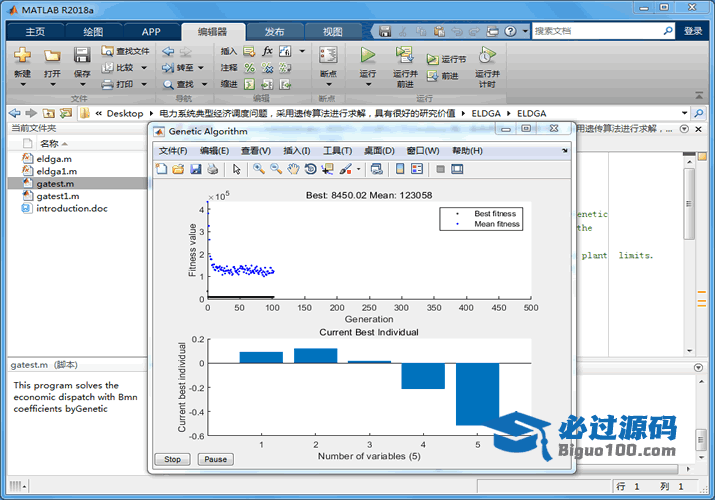Viewport: 715px width, 500px height.
Task: Switch to the 绘图 (Plots) tab
Action: [93, 31]
